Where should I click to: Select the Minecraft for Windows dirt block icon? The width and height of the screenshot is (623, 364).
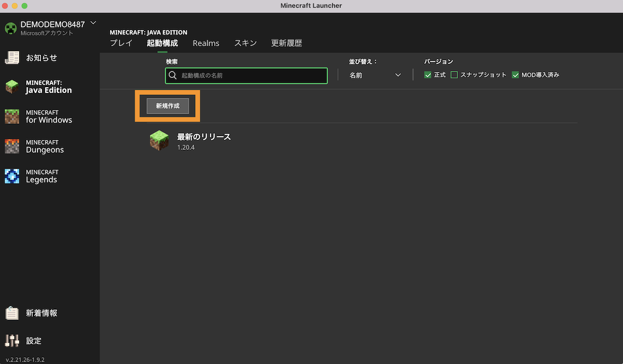click(x=12, y=117)
